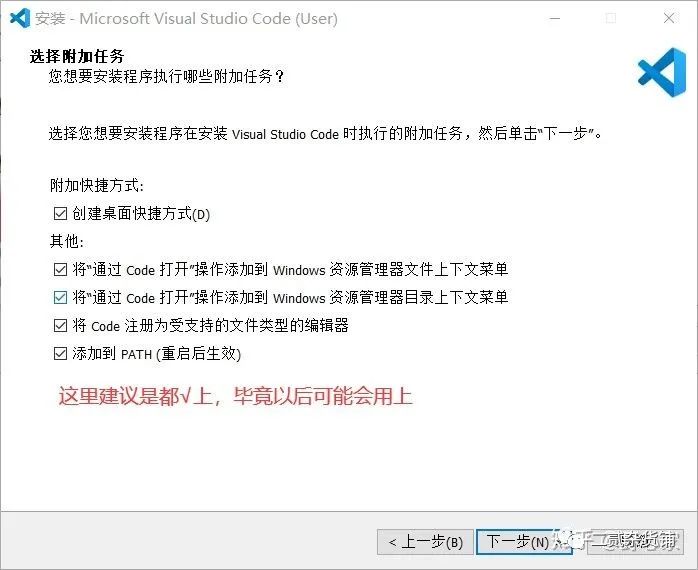The width and height of the screenshot is (698, 570).
Task: Uncheck 将 Code 注册为受支持的文件类型的编辑器
Action: [60, 326]
